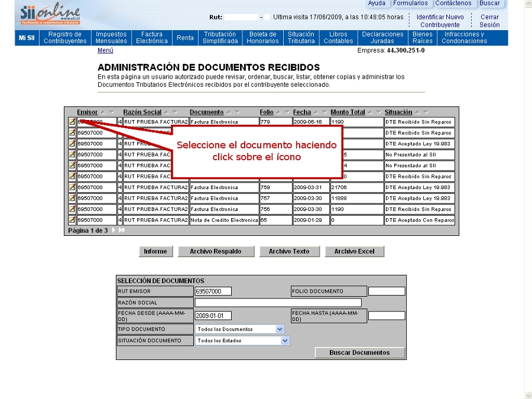This screenshot has width=532, height=399.
Task: Switch to Formularios tab
Action: point(411,4)
